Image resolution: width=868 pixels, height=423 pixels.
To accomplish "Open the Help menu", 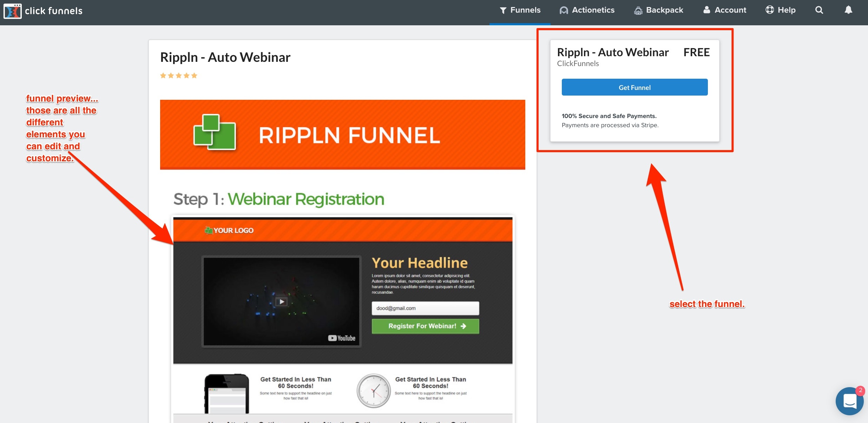I will (781, 10).
